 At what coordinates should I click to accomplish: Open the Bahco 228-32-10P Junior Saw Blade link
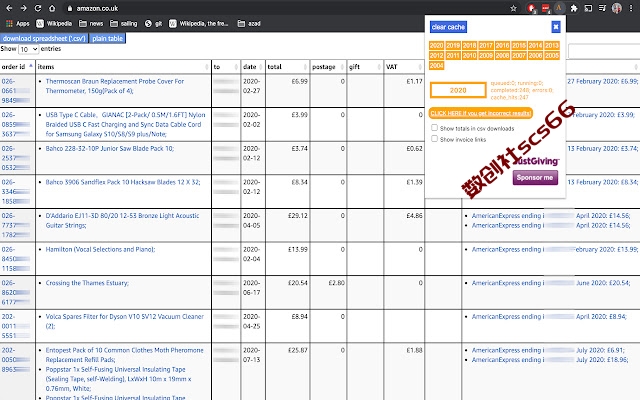click(109, 149)
